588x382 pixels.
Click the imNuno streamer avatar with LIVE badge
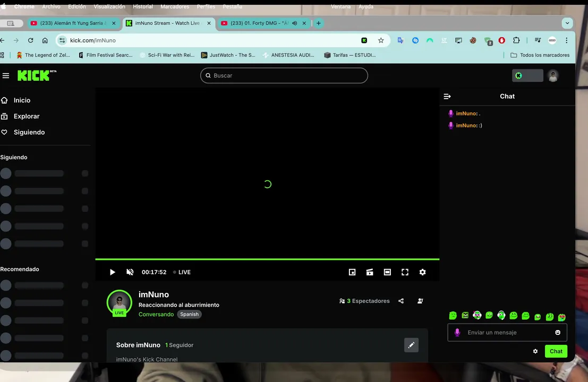click(x=120, y=303)
